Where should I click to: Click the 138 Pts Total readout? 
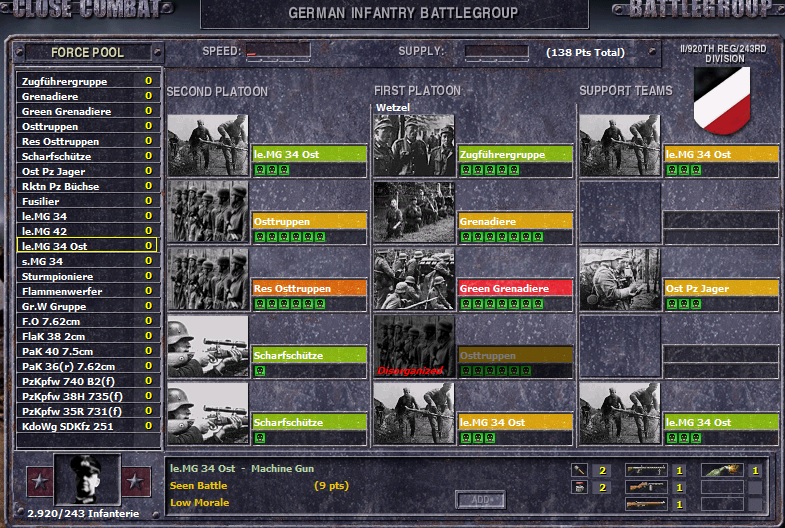pyautogui.click(x=585, y=53)
